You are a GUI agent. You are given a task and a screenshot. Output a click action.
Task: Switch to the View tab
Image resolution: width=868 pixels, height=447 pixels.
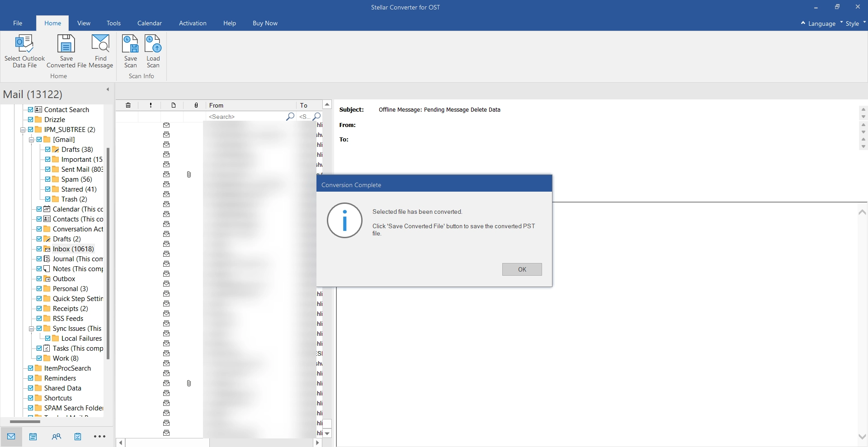pos(84,23)
